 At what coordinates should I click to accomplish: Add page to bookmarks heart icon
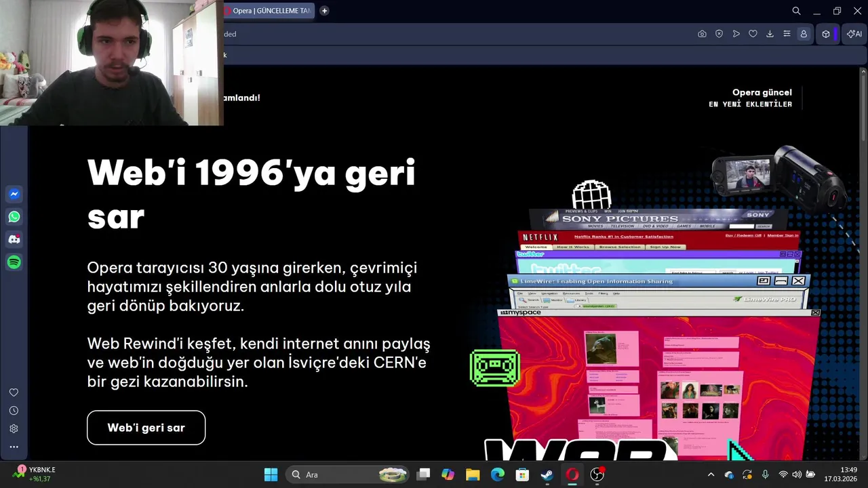tap(753, 34)
